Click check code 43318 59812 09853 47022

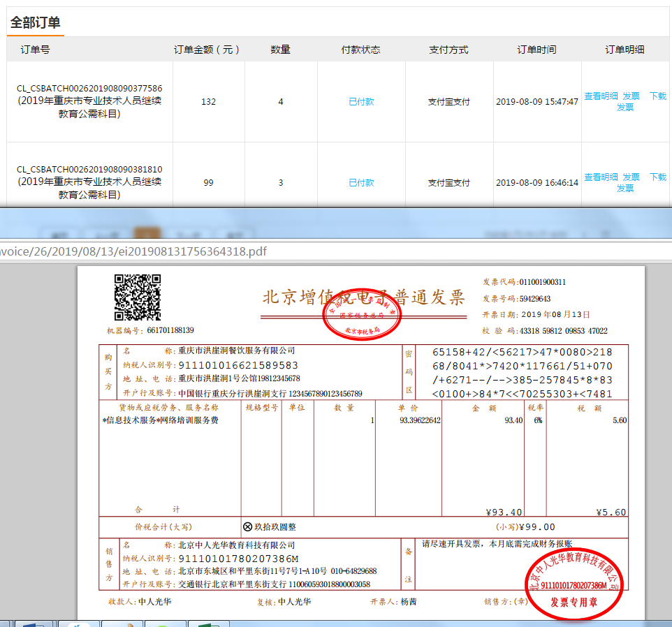coord(564,331)
